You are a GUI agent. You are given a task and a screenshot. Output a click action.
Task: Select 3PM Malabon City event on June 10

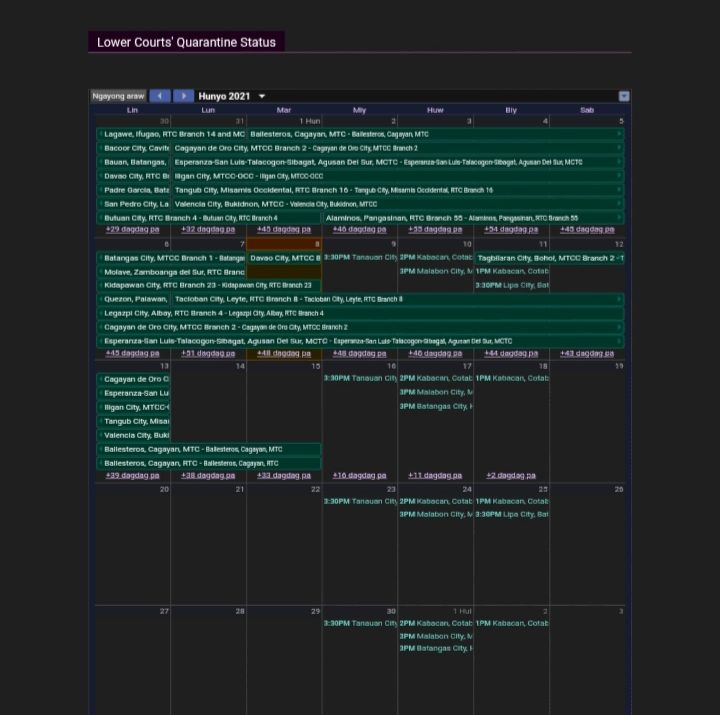[x=435, y=271]
